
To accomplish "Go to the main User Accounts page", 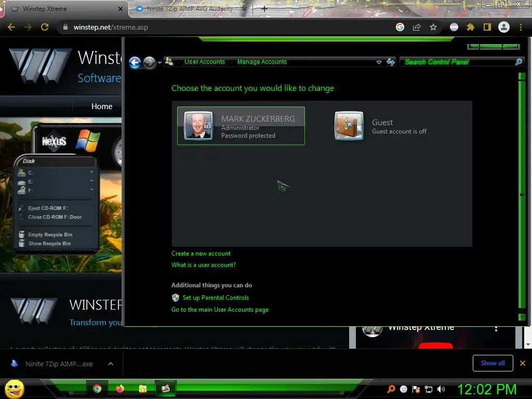I will pos(220,310).
